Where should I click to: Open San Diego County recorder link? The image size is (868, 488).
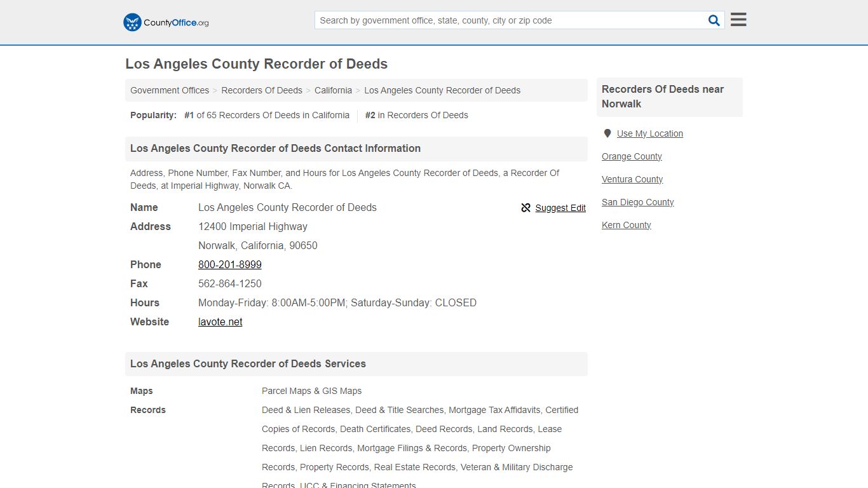(638, 202)
